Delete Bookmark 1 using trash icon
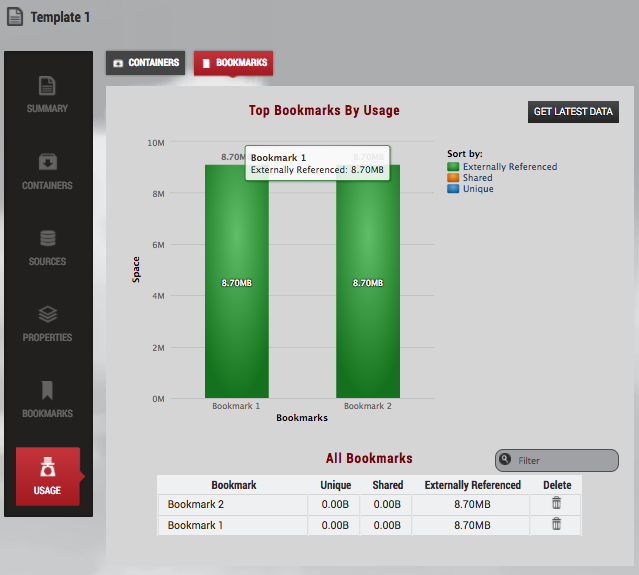 (557, 524)
